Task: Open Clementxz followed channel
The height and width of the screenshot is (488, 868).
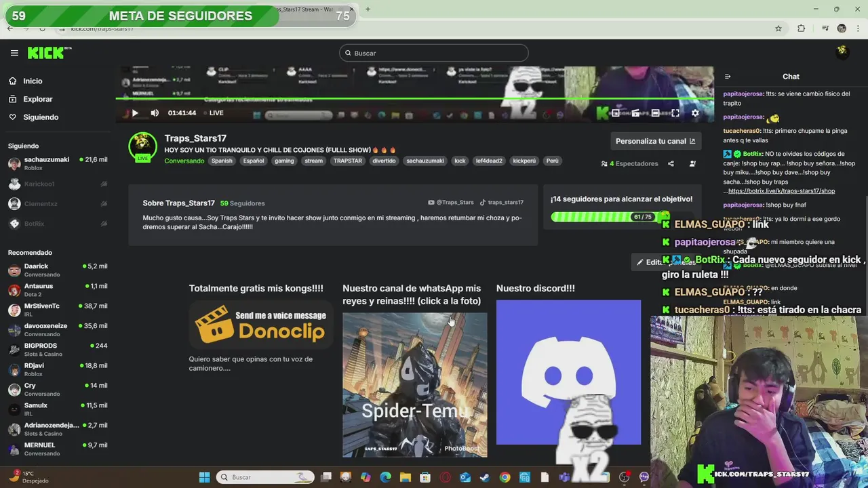Action: pos(58,203)
